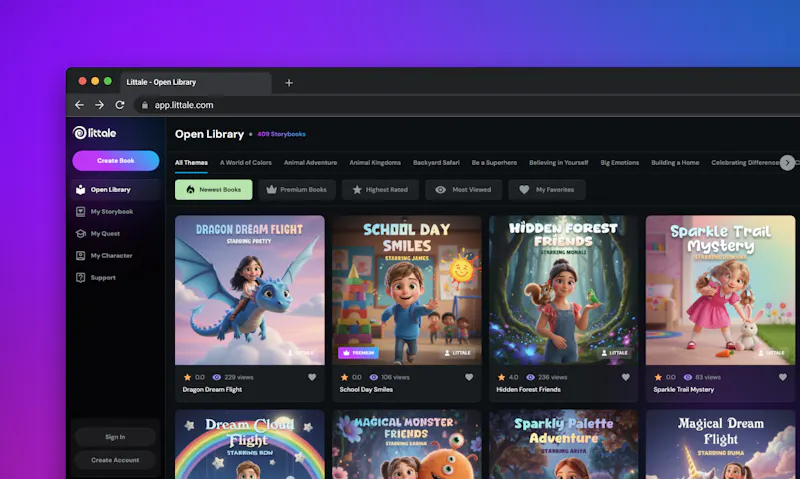Screen dimensions: 800x479
Task: Favorite Dragon Dream Flight with heart icon
Action: tap(312, 377)
